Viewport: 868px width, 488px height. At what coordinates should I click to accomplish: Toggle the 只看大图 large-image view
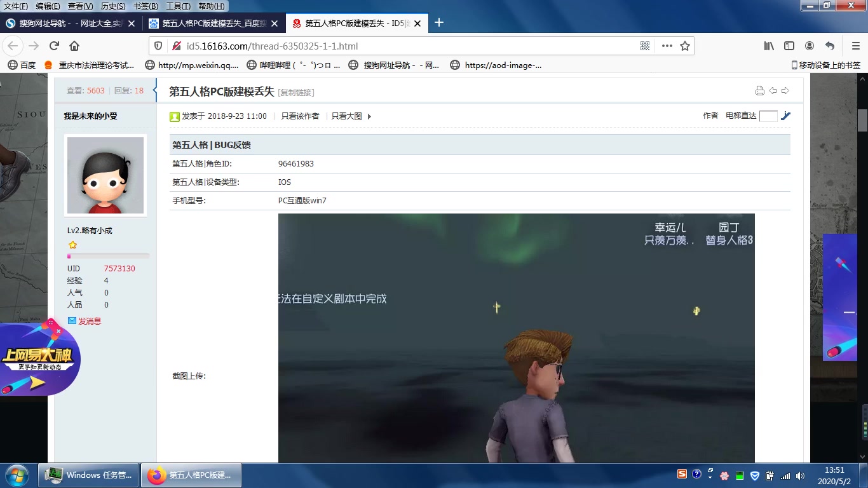pos(346,116)
